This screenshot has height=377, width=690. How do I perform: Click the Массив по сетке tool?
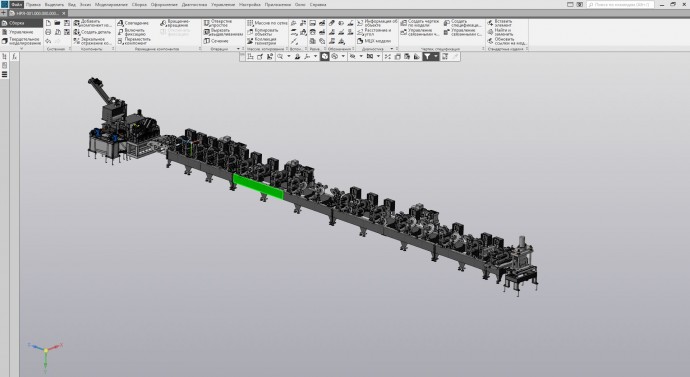[267, 23]
